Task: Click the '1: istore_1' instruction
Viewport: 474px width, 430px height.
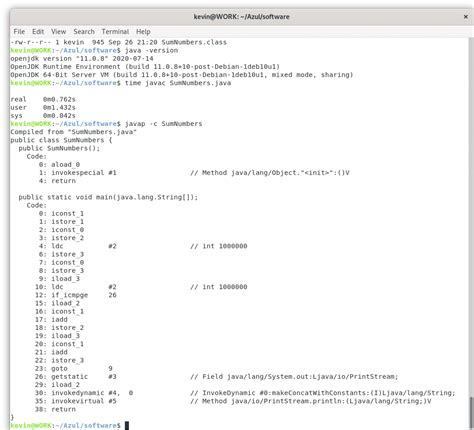Action: pyautogui.click(x=61, y=222)
